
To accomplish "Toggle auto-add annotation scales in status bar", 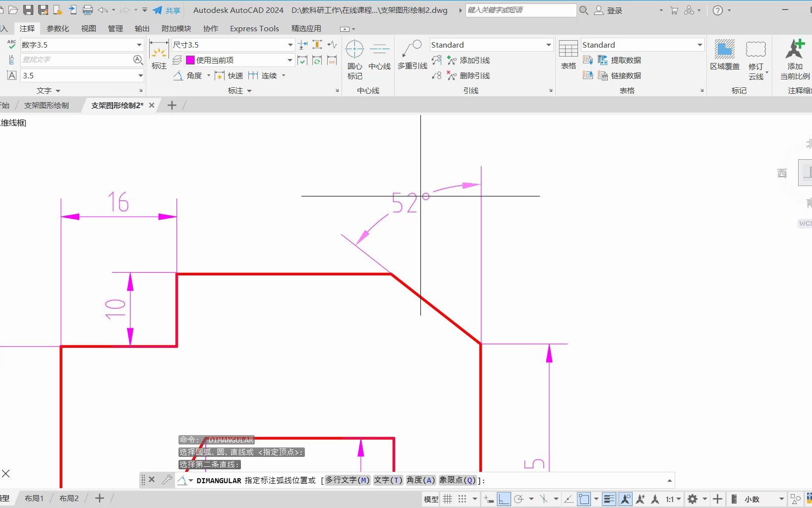I will pyautogui.click(x=640, y=499).
